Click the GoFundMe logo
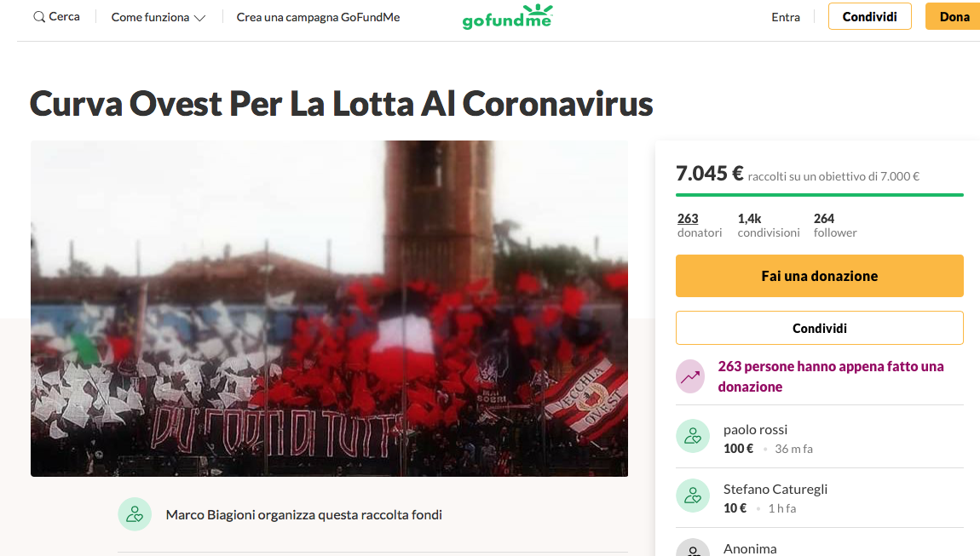Viewport: 980px width, 556px height. [508, 17]
